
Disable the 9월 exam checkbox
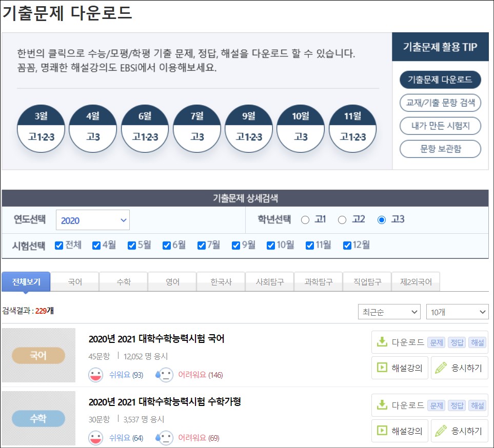tap(236, 245)
